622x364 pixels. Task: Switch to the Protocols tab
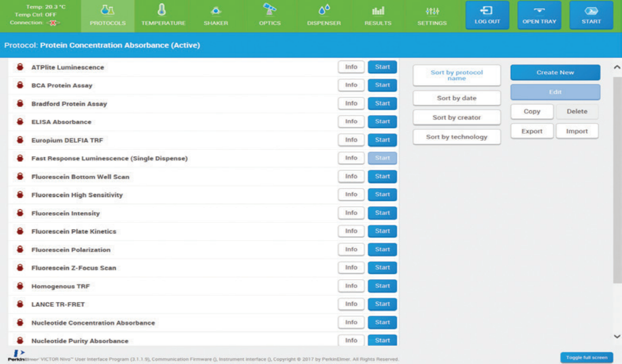click(x=108, y=16)
